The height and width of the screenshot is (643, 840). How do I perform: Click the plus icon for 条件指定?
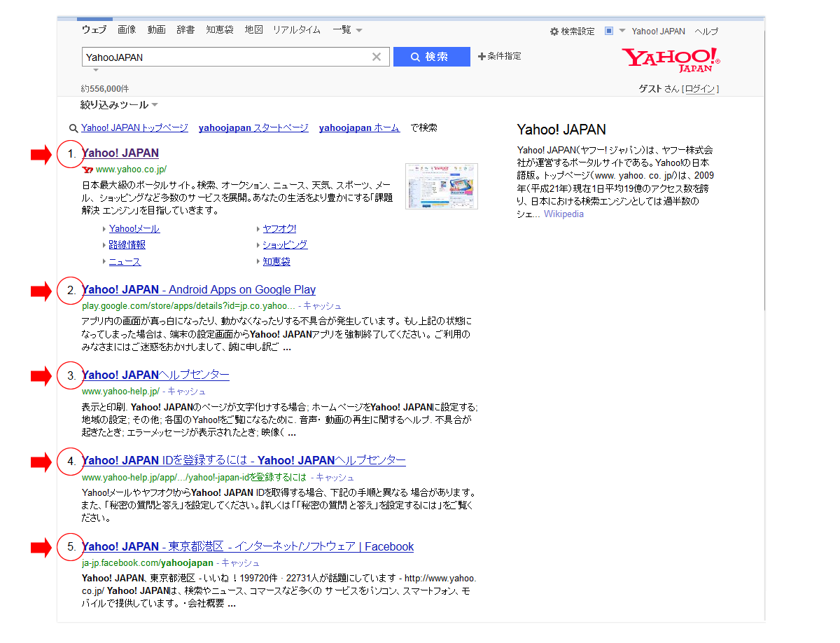point(482,57)
